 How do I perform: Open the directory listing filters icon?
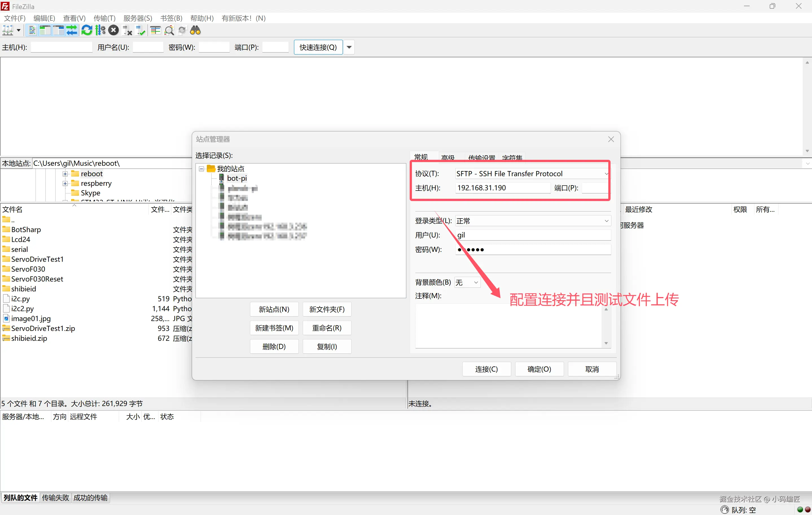click(x=155, y=30)
